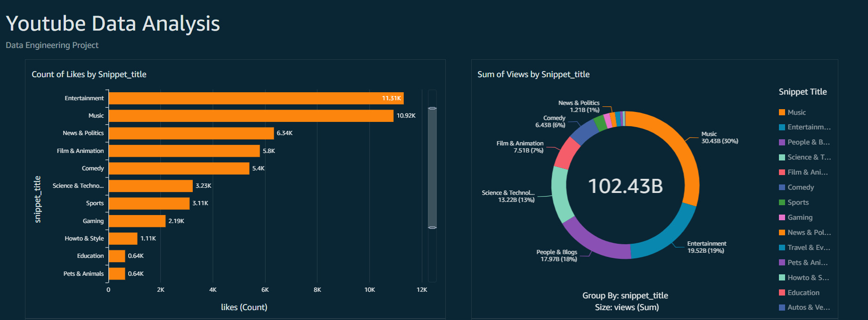Click the Sum of Views by Snippet_title heading
Screen dimensions: 868x320
pyautogui.click(x=533, y=74)
